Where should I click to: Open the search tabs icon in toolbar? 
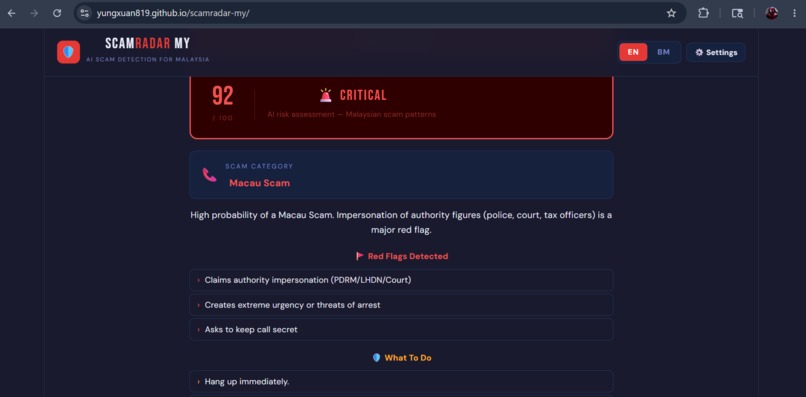(x=737, y=13)
